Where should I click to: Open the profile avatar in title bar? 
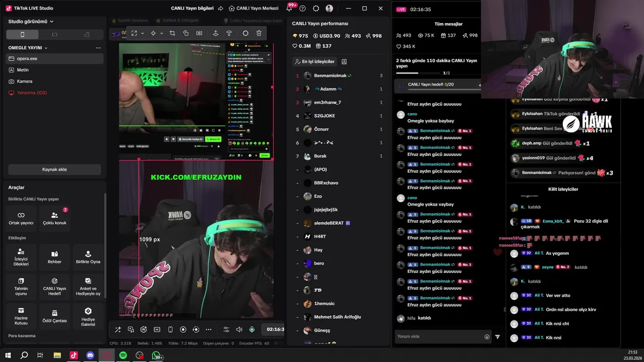[x=330, y=9]
